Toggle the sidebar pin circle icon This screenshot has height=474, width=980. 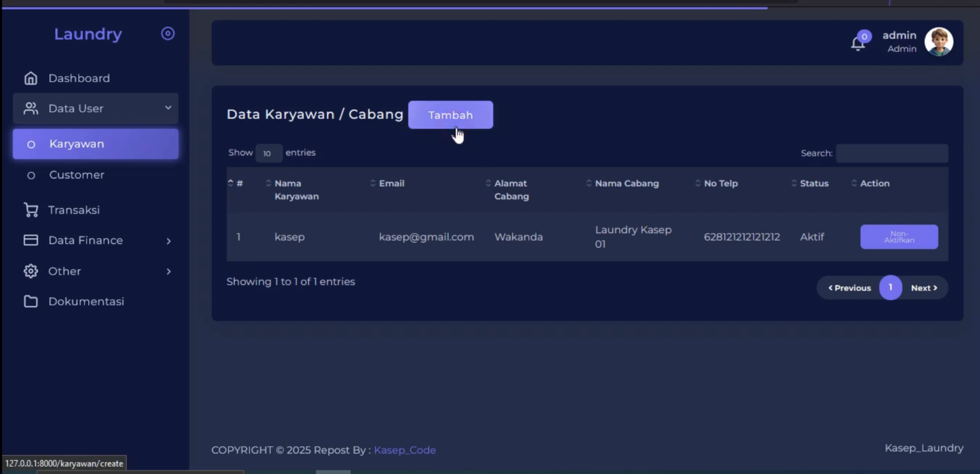click(168, 34)
